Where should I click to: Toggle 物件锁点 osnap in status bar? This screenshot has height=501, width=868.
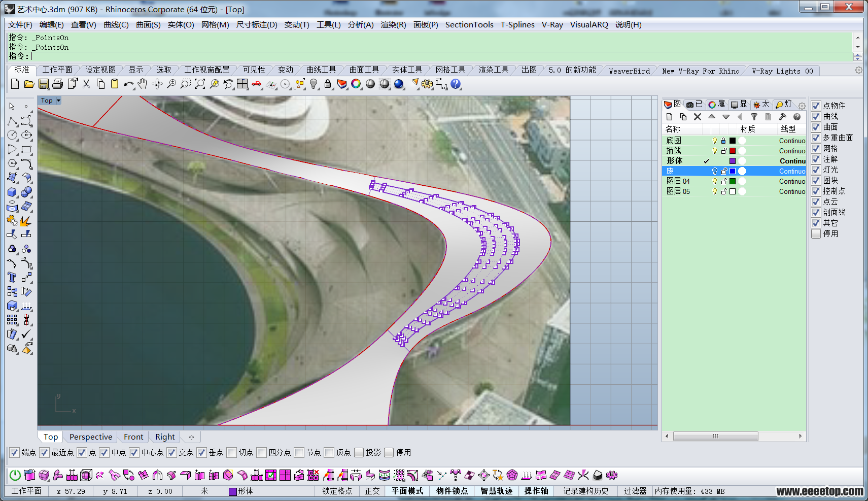click(x=452, y=491)
